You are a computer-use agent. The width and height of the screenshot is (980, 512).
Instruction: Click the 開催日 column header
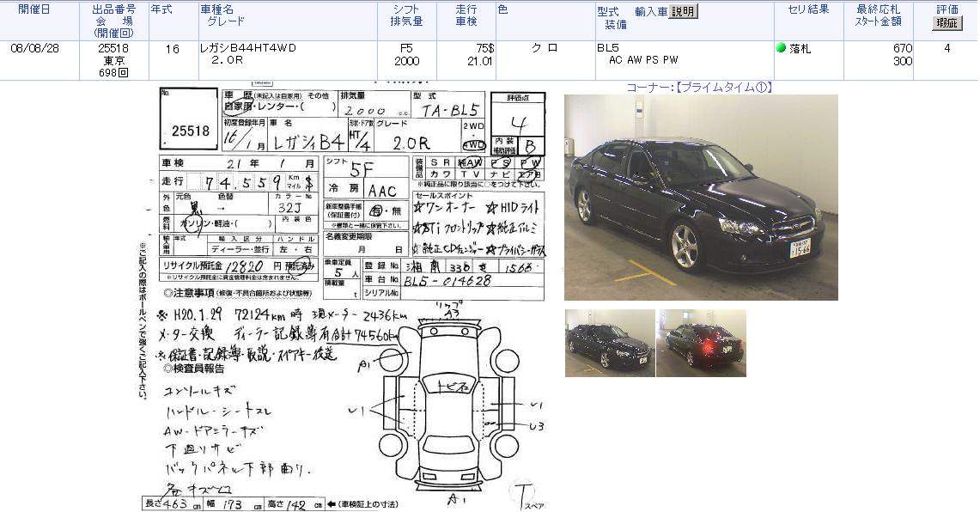tap(34, 9)
